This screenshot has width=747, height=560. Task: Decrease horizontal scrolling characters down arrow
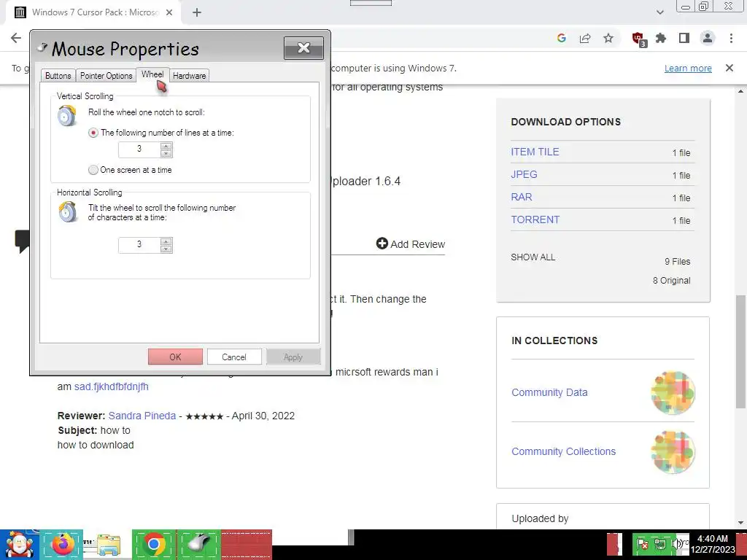coord(166,249)
